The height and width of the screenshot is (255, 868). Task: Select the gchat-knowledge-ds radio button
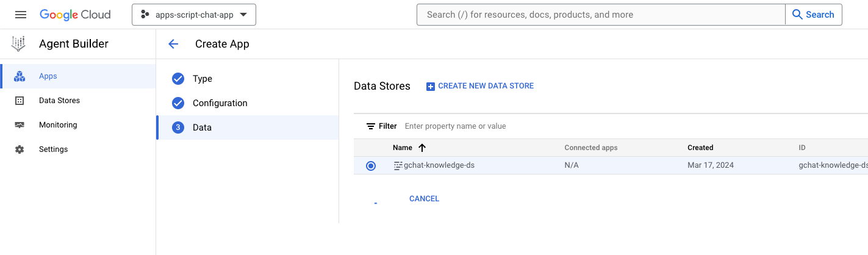click(x=371, y=166)
